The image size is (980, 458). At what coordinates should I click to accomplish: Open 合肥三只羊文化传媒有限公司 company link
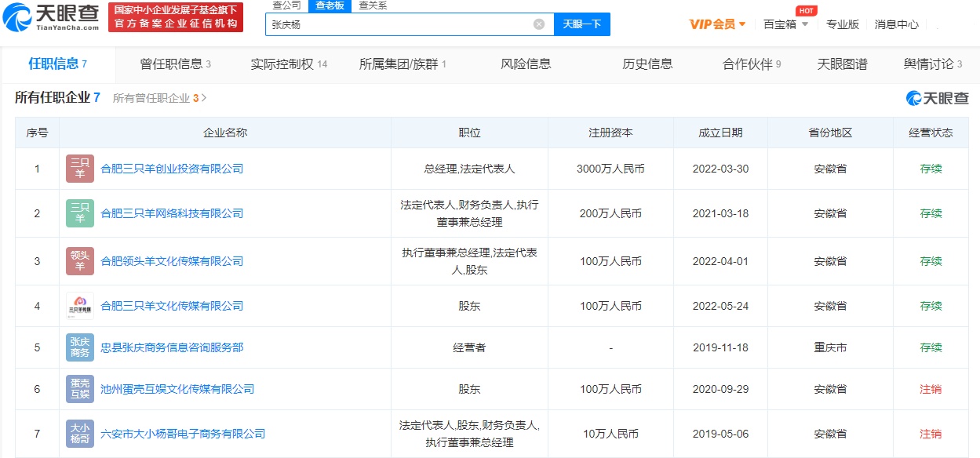coord(172,306)
